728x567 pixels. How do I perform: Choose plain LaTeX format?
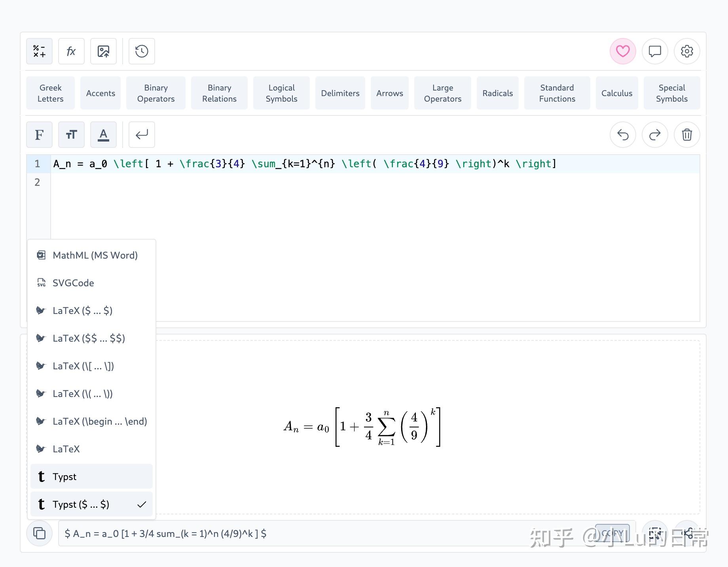tap(91, 449)
